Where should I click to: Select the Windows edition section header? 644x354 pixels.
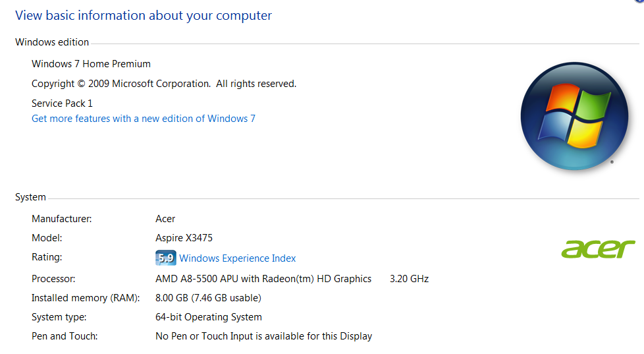52,42
